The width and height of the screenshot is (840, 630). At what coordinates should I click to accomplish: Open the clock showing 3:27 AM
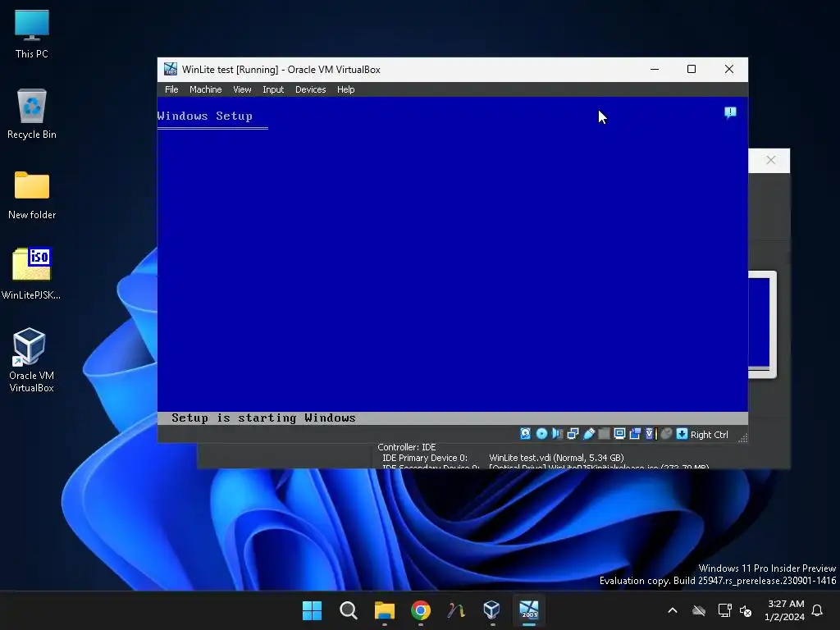tap(785, 610)
